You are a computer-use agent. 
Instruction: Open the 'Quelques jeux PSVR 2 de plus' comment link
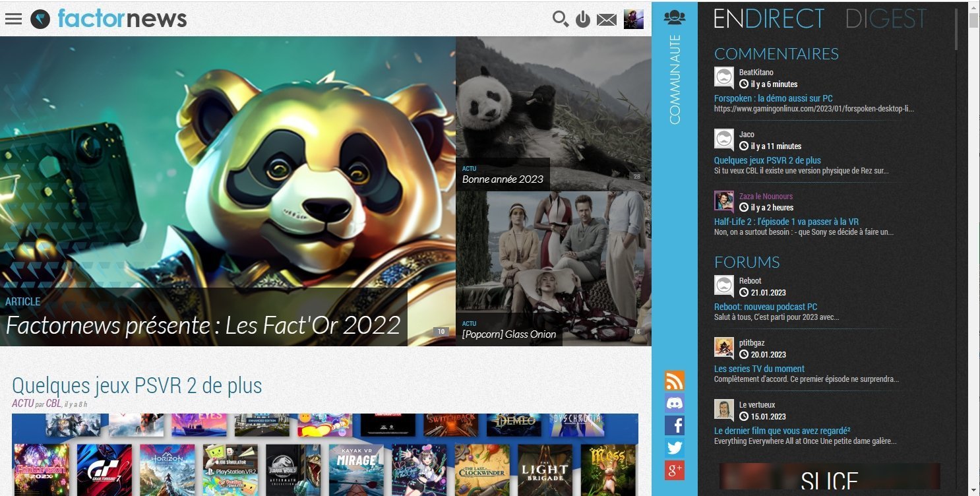(x=767, y=160)
